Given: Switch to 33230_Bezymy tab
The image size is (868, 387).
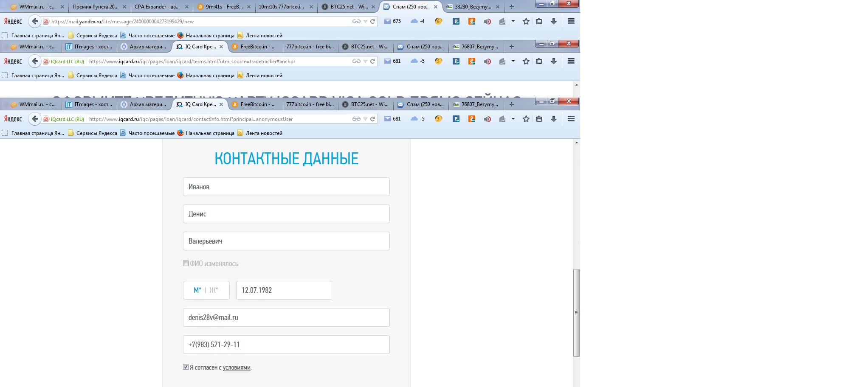Looking at the screenshot, I should 473,7.
